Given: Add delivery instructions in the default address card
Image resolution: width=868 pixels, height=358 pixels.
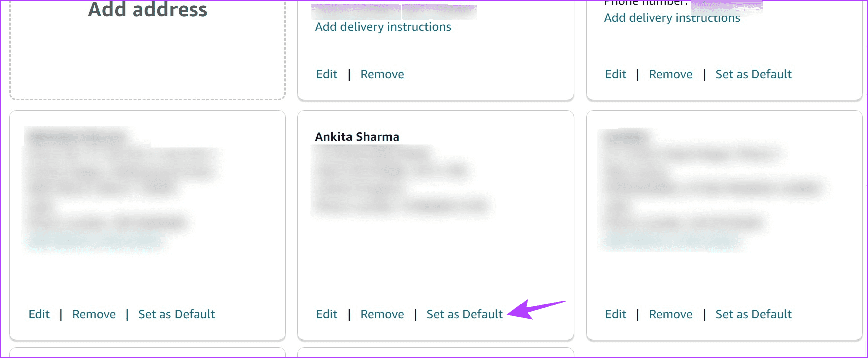Looking at the screenshot, I should tap(383, 27).
